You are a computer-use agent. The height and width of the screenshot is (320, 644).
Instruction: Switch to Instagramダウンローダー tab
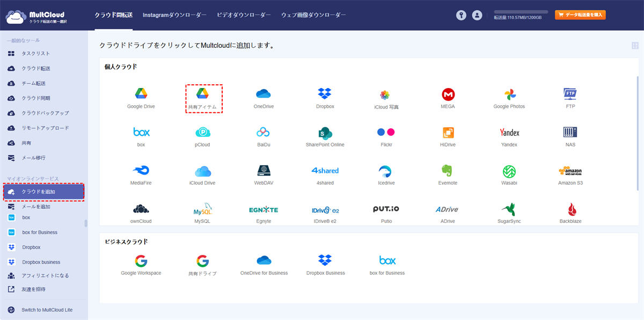tap(174, 15)
